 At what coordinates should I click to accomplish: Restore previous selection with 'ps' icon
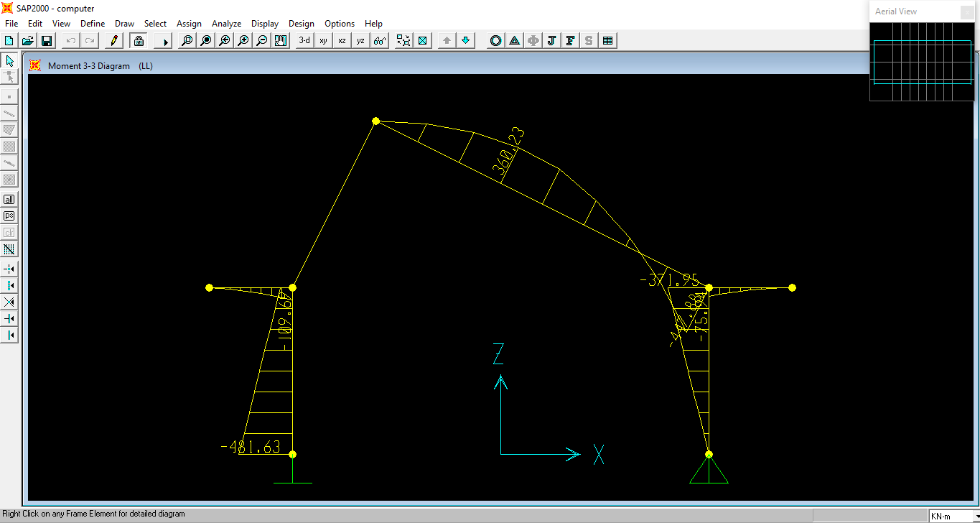[x=9, y=216]
